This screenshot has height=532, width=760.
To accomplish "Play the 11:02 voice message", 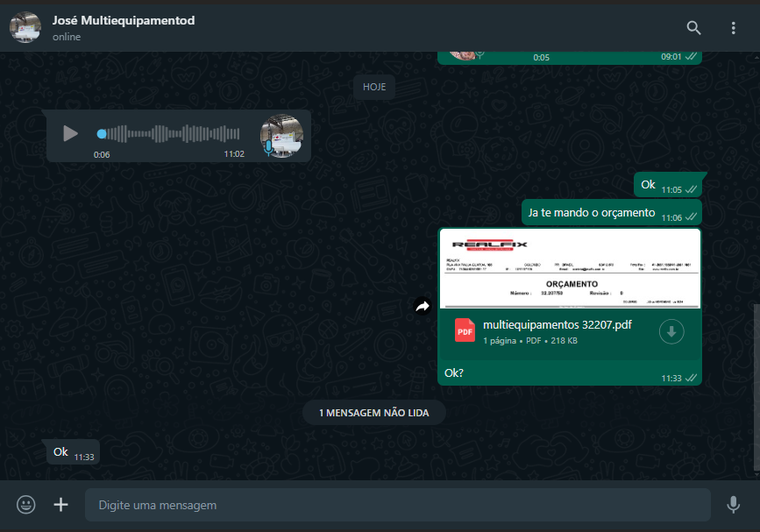I will 71,134.
